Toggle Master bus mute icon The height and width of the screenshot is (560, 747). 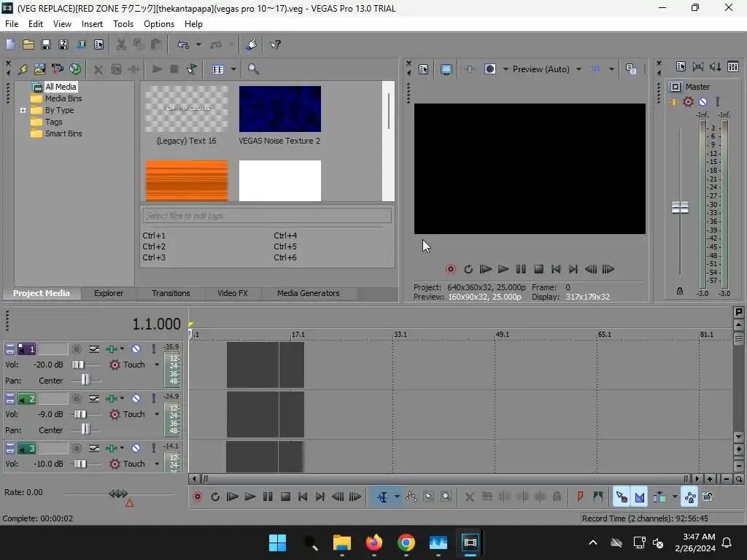pyautogui.click(x=703, y=101)
